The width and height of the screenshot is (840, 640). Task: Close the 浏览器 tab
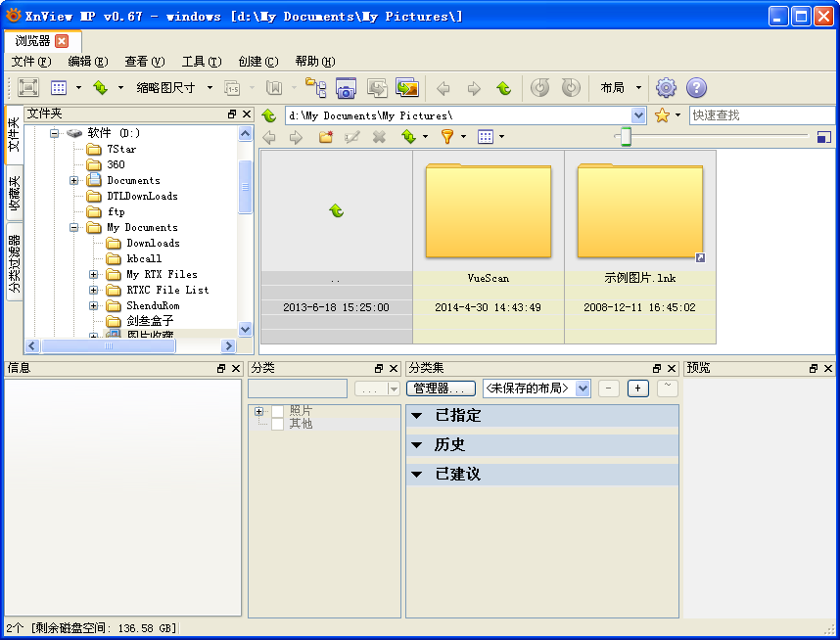click(62, 41)
